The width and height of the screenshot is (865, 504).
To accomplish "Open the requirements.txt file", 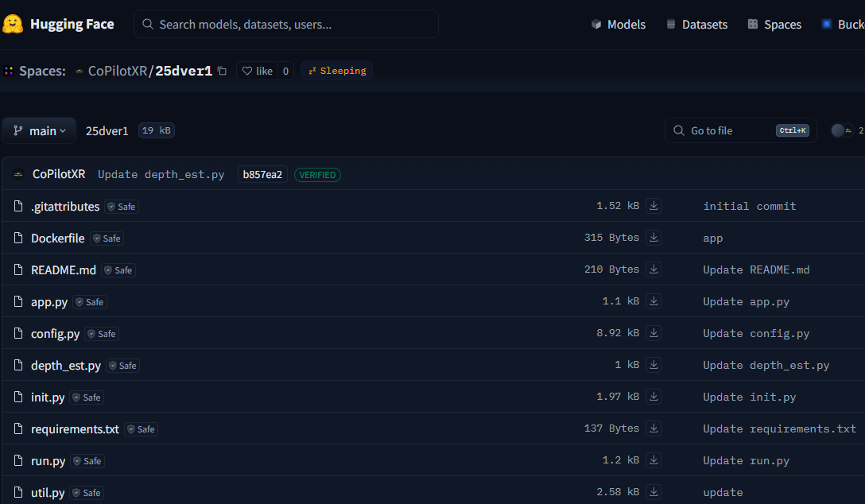I will coord(75,429).
